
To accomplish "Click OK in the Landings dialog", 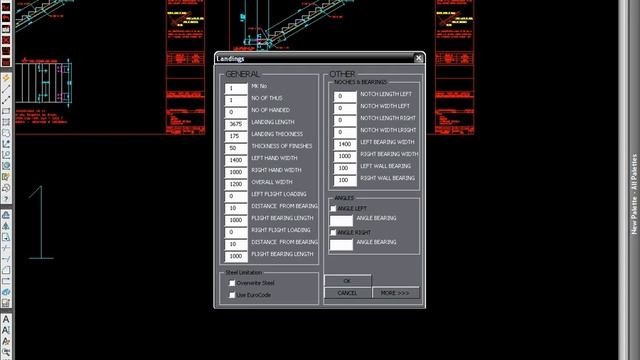I will (348, 281).
